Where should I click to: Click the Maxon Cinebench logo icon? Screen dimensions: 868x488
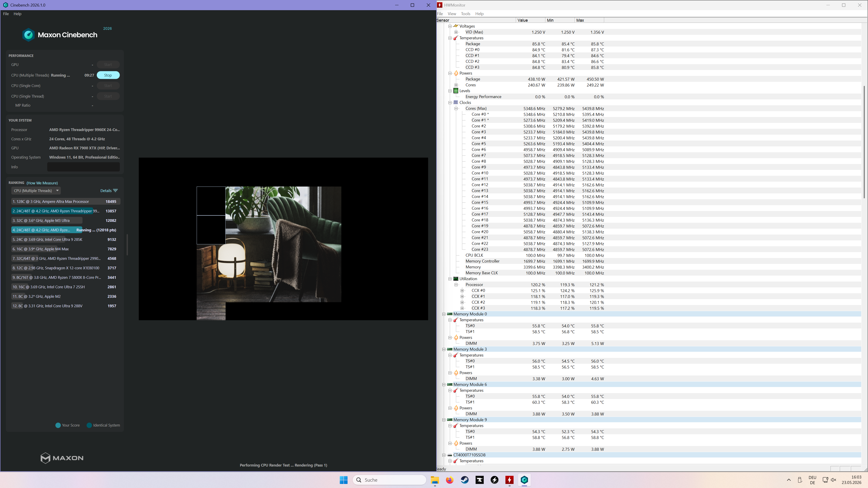point(28,35)
